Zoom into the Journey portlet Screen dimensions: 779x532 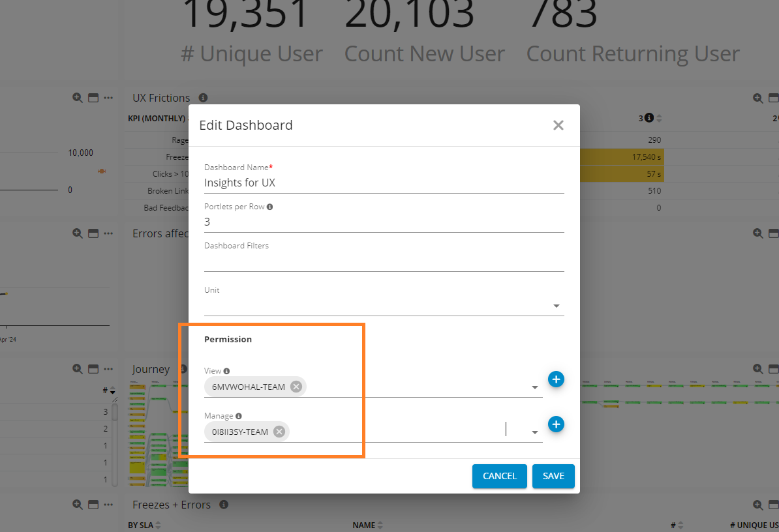(x=76, y=369)
